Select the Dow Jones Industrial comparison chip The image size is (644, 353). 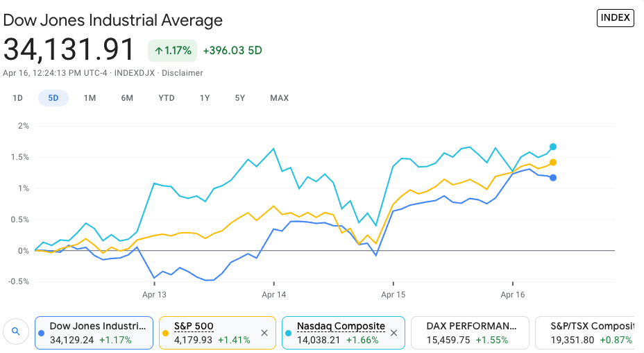pos(94,333)
